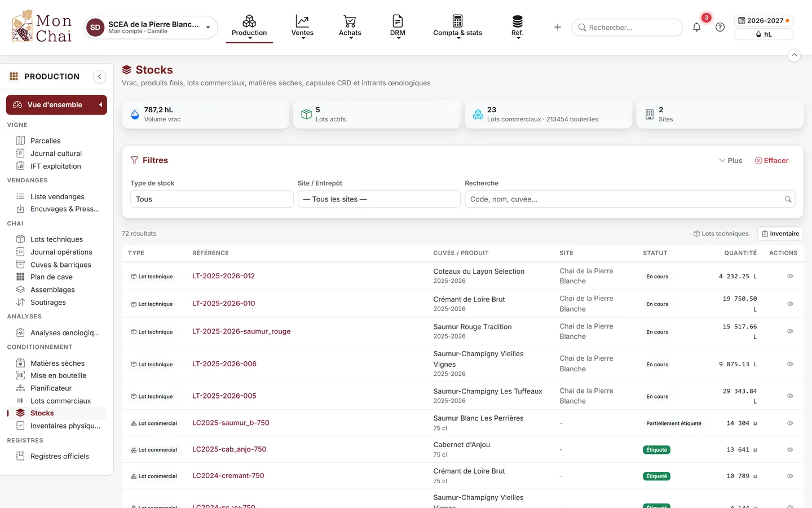Open the Site / Entrepôt dropdown
The width and height of the screenshot is (812, 508).
coord(379,199)
